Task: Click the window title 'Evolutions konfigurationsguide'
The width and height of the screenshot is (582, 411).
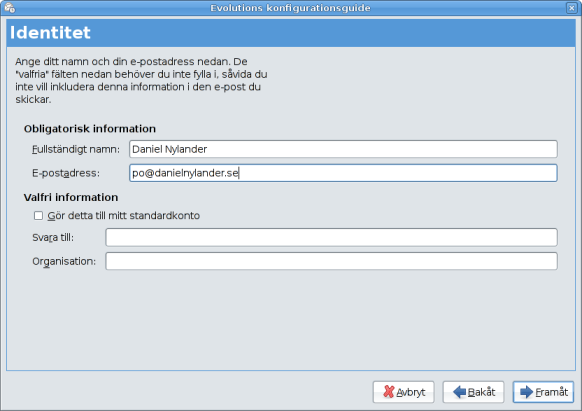Action: [290, 8]
